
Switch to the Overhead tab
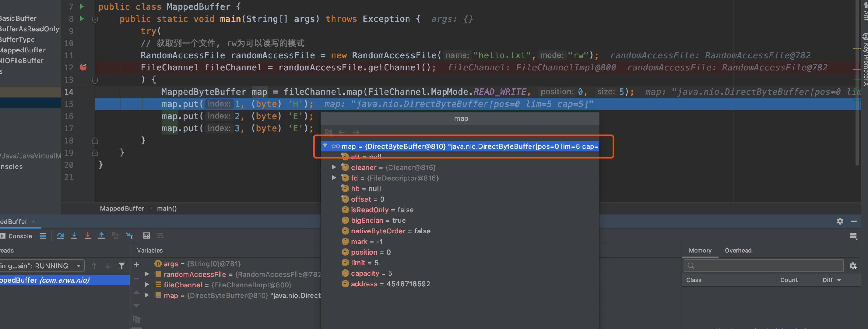(738, 250)
